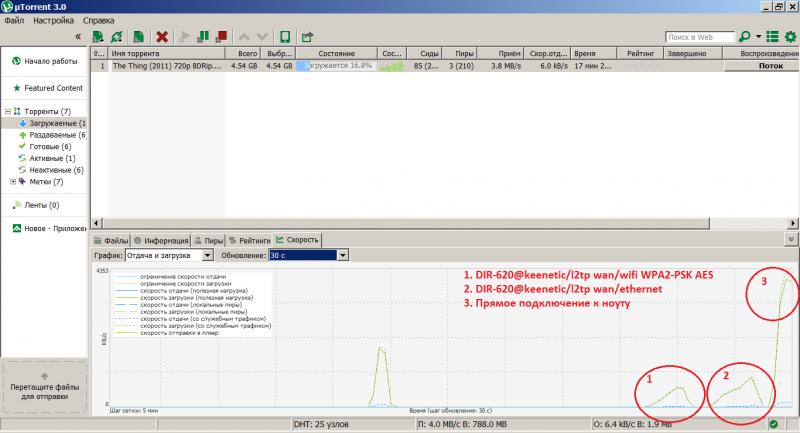
Task: Collapse the Торренты (7) tree node
Action: [8, 111]
